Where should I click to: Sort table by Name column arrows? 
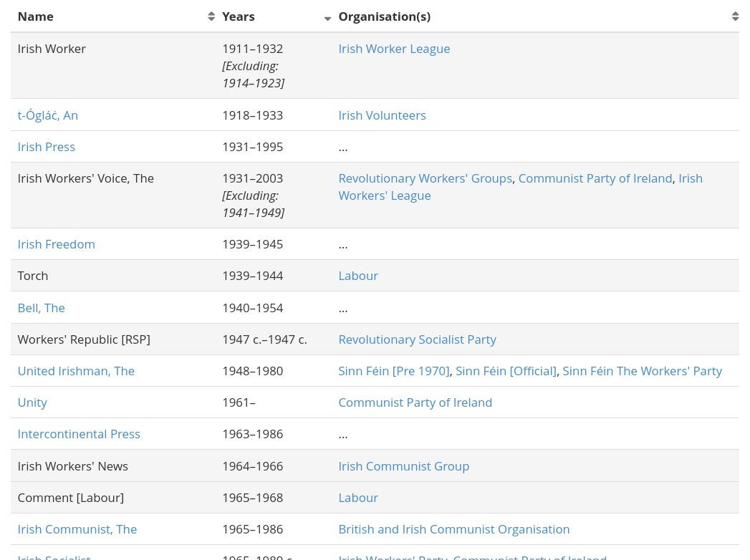click(x=211, y=16)
